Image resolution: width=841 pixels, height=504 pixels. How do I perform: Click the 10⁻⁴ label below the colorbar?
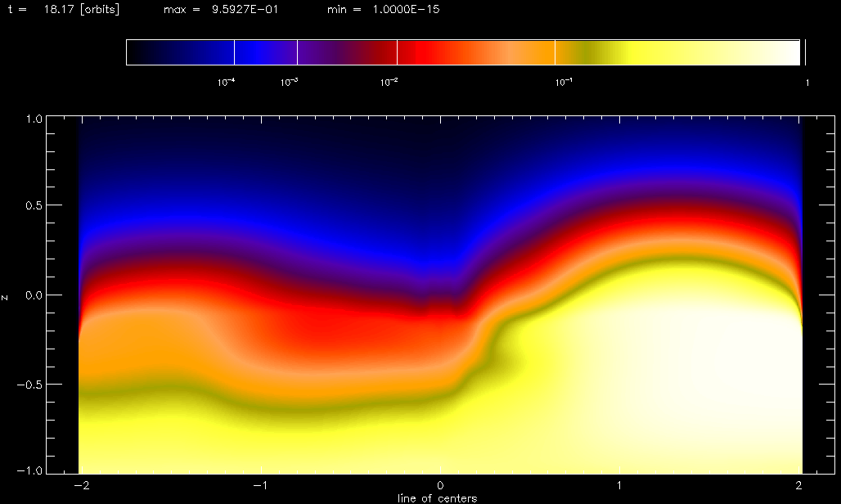(x=226, y=82)
